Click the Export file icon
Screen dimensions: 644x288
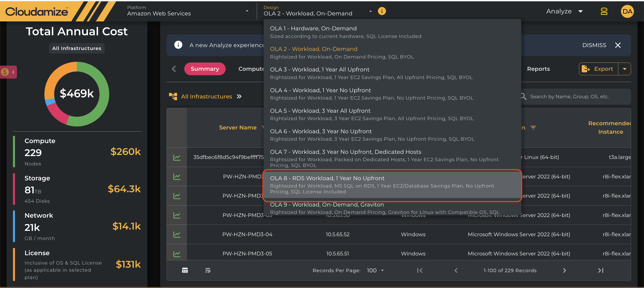coord(585,69)
